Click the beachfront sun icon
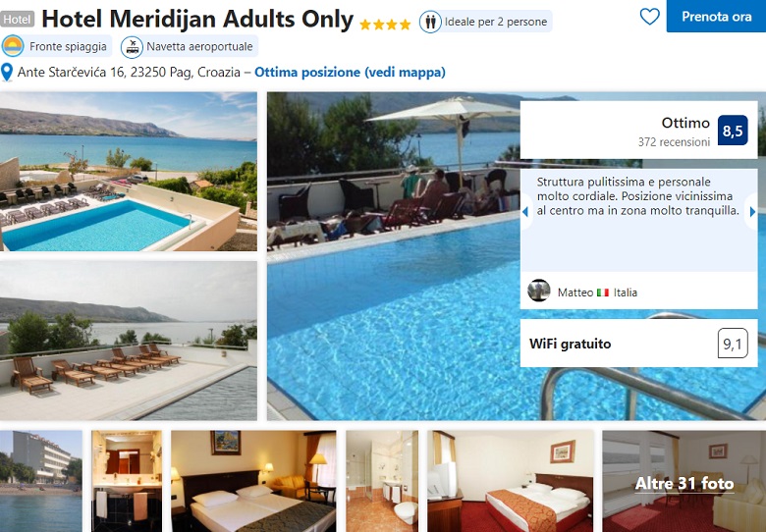Viewport: 766px width, 532px height. pyautogui.click(x=13, y=46)
